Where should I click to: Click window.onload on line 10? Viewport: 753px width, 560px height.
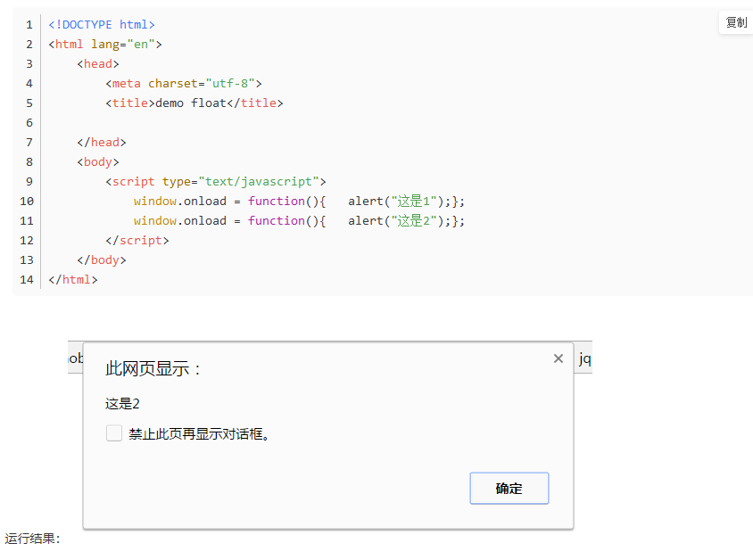179,201
